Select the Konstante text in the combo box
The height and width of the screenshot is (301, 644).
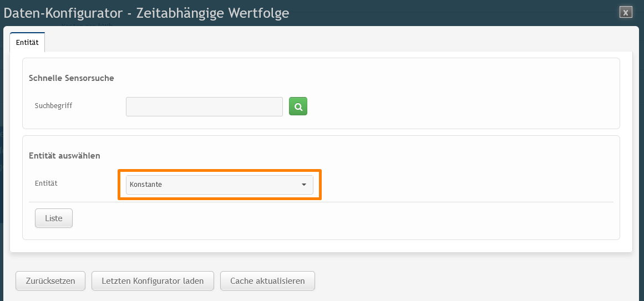(x=146, y=185)
